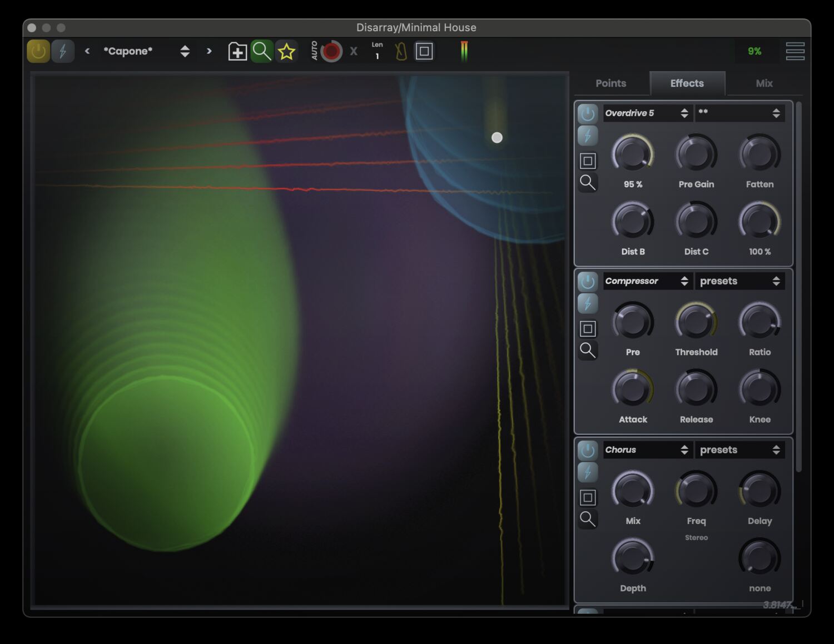Expand the Capone preset selector
Screen dimensions: 834x644
click(x=185, y=51)
